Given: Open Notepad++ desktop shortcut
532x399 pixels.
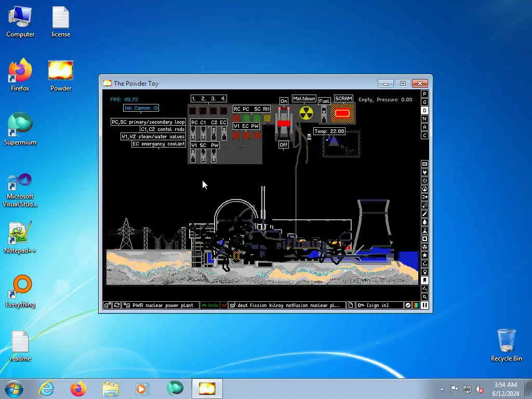Looking at the screenshot, I should click(20, 237).
